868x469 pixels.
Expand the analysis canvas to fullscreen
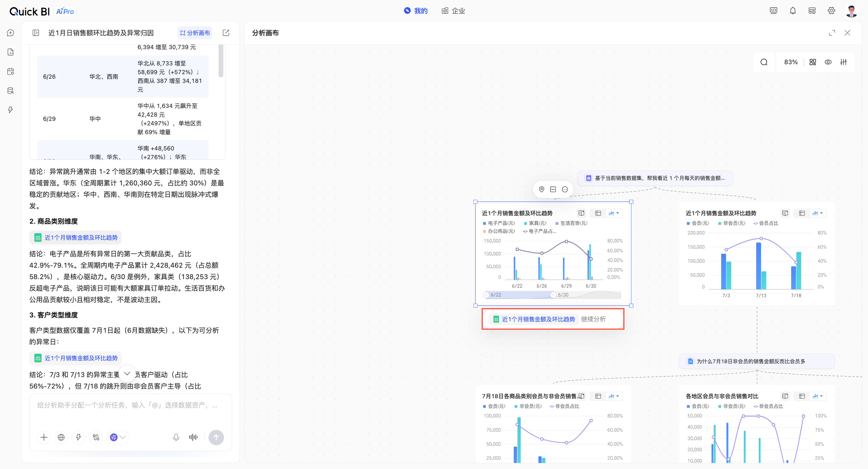pos(832,33)
